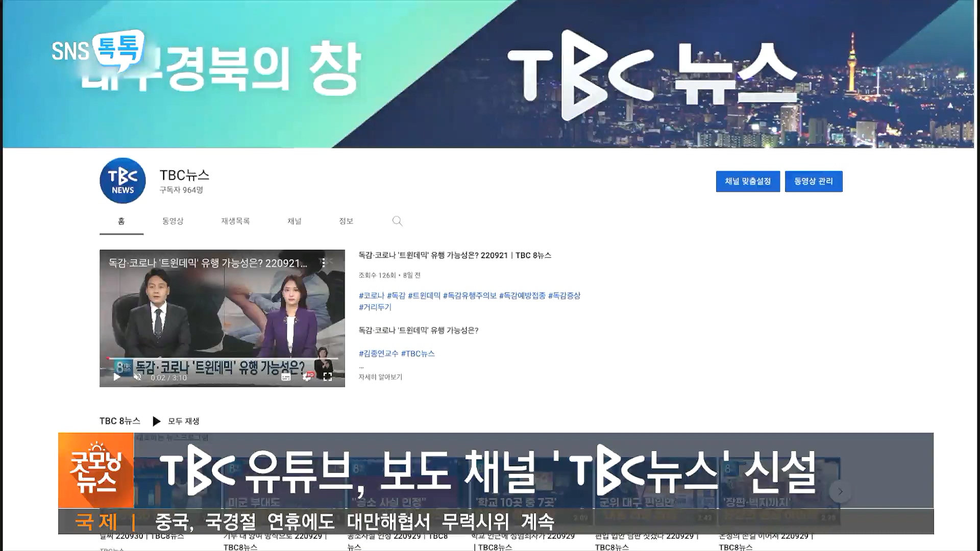Play the featured video with play button
980x551 pixels.
pos(117,377)
